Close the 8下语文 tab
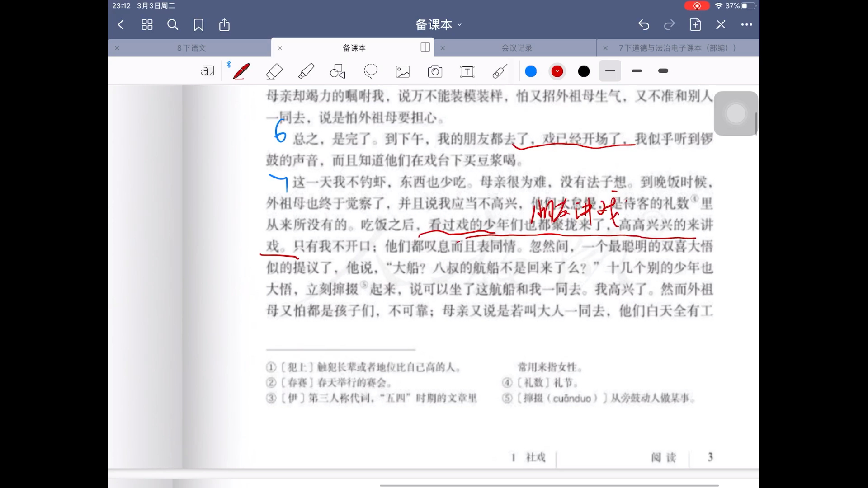This screenshot has height=488, width=868. pos(117,48)
